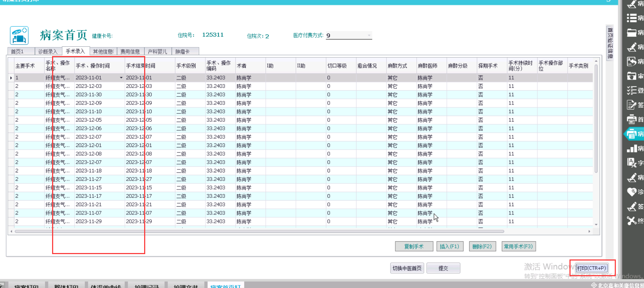Open the 其他信息 tab

pyautogui.click(x=103, y=51)
